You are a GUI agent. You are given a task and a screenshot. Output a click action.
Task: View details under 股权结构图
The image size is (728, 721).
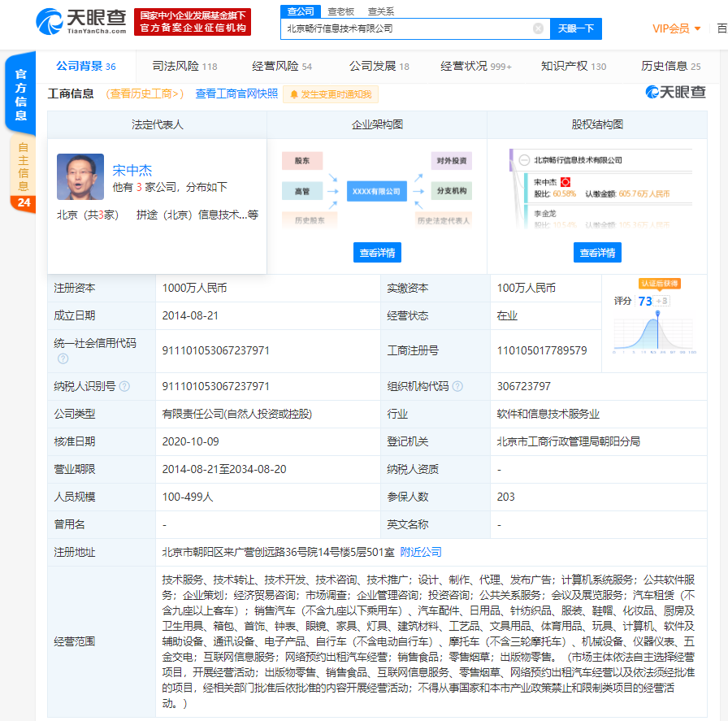pos(596,253)
